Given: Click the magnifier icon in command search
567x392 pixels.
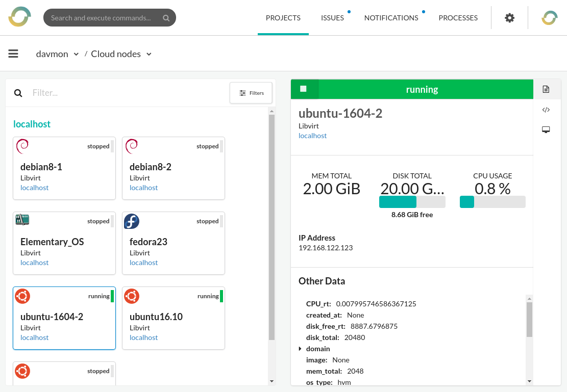Looking at the screenshot, I should point(166,18).
